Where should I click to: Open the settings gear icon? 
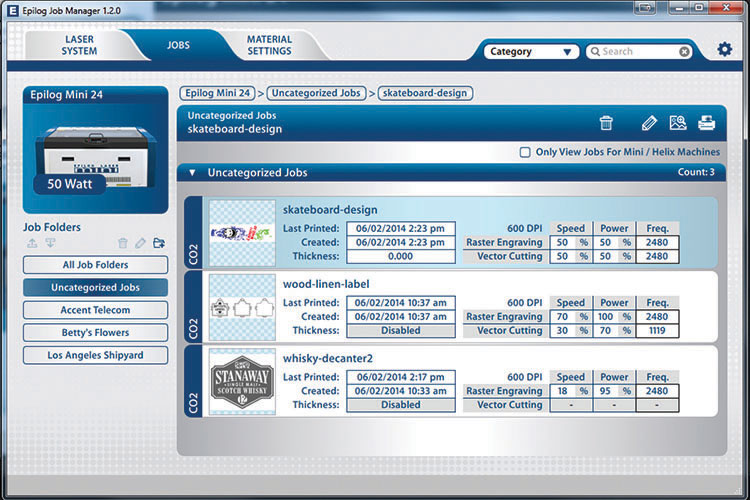coord(725,49)
